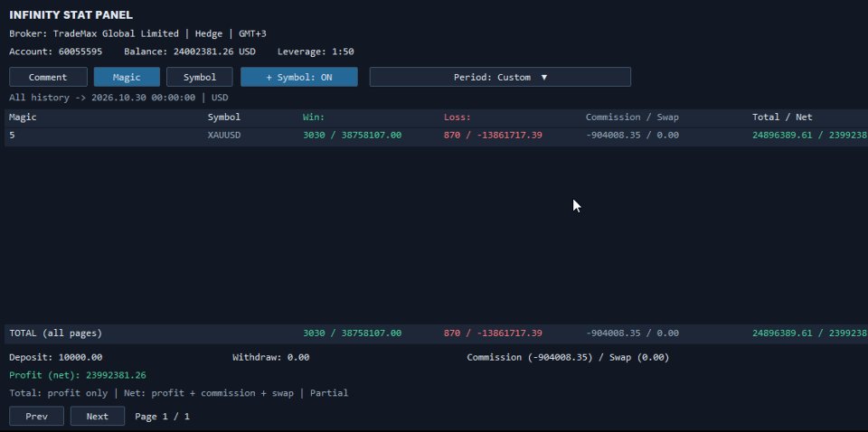The height and width of the screenshot is (432, 868).
Task: Select magic number 5 row cell
Action: [12, 135]
